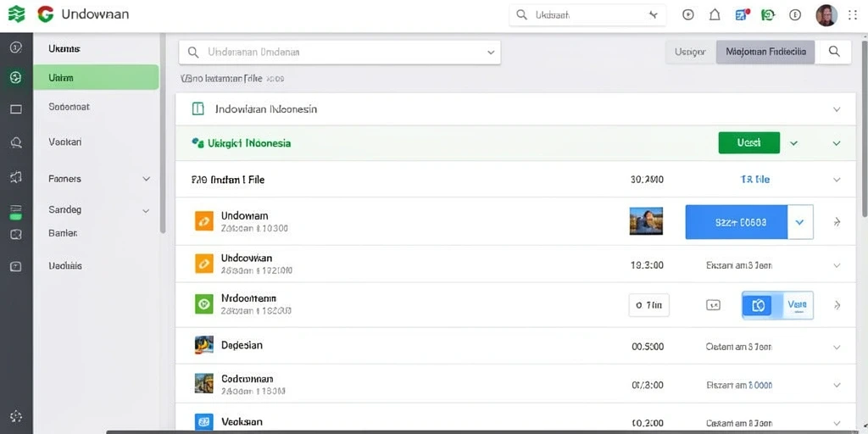868x434 pixels.
Task: Select Veokari in the sidebar menu
Action: tap(65, 142)
